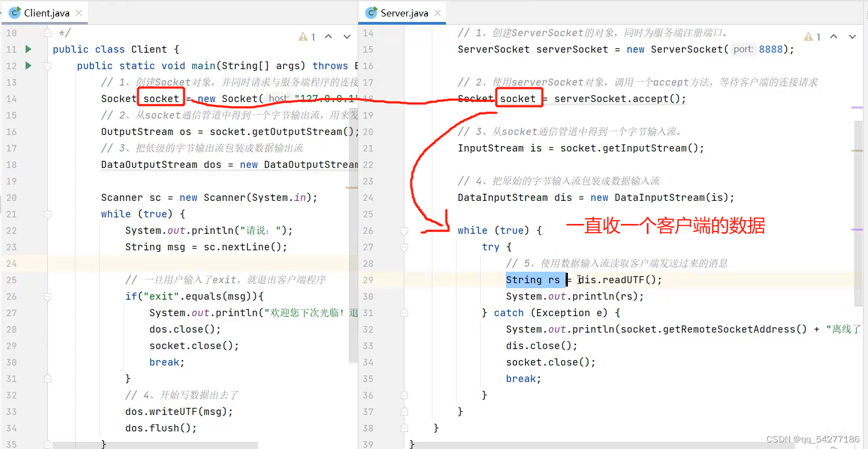Close the Server.java tab
The height and width of the screenshot is (449, 868).
(437, 13)
